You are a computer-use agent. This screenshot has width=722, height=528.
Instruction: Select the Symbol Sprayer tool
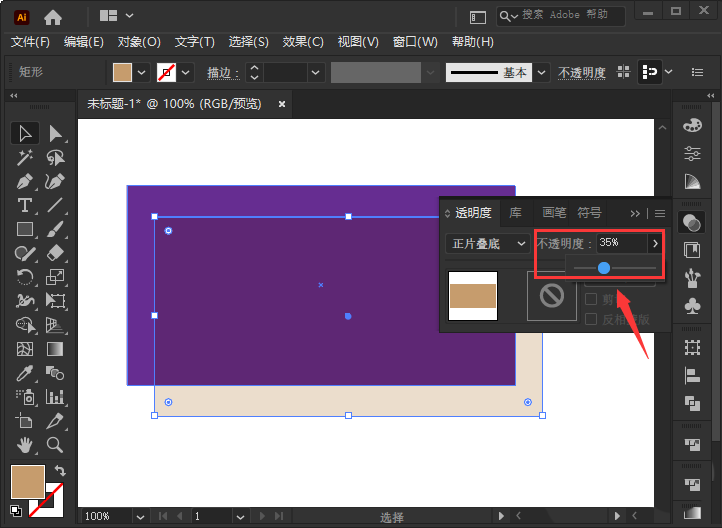25,397
